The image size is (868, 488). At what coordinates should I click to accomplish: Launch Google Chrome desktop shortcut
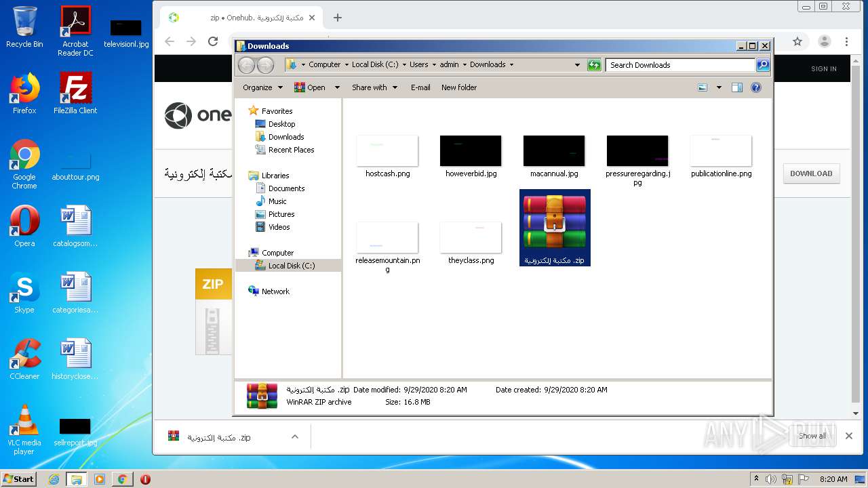[x=24, y=165]
